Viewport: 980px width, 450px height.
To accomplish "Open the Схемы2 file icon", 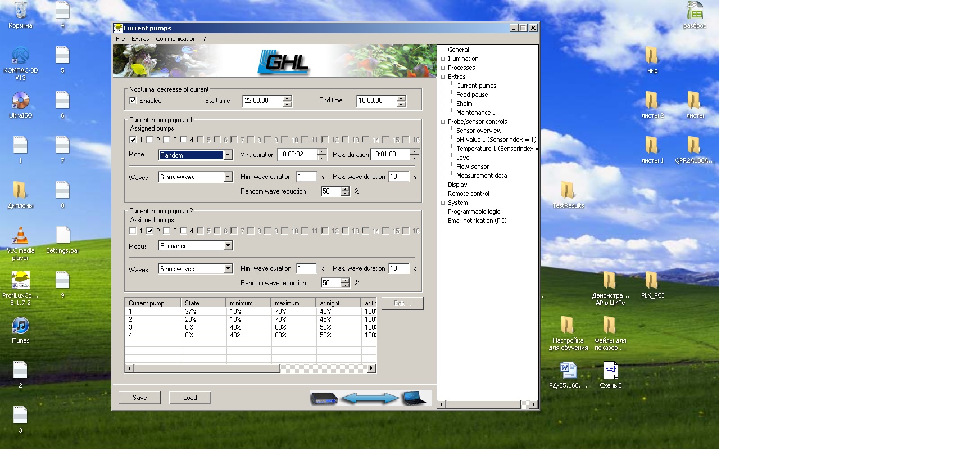I will pyautogui.click(x=610, y=375).
